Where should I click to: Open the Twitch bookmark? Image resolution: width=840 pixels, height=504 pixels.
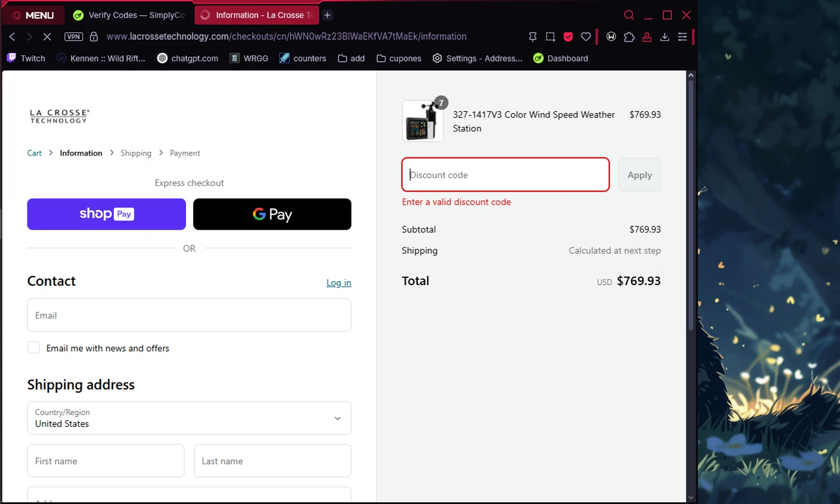26,58
